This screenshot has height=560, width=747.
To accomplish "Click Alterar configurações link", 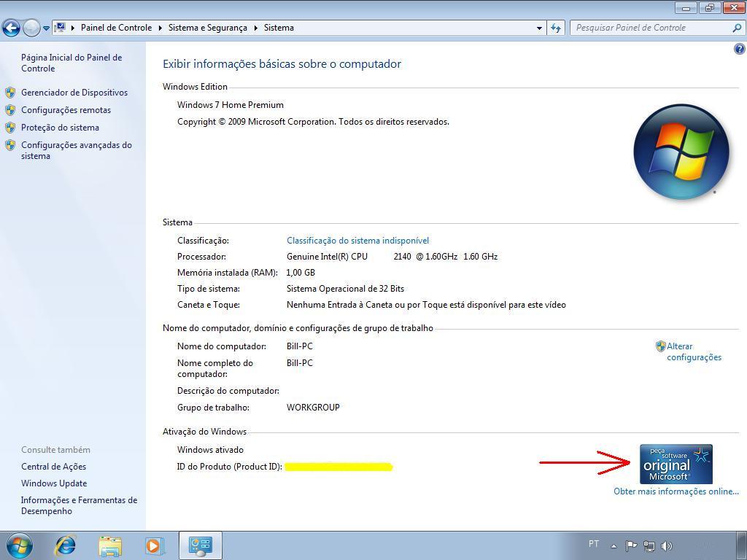I will (x=694, y=352).
